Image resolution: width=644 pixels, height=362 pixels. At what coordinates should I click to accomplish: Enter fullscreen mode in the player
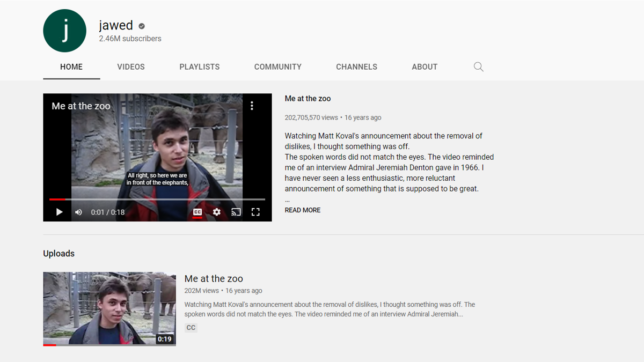255,212
